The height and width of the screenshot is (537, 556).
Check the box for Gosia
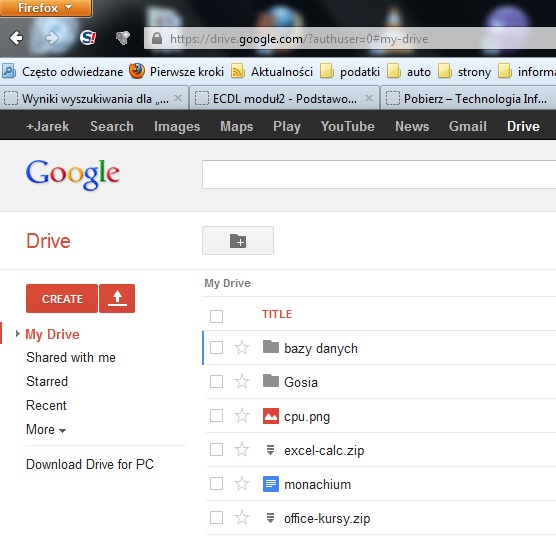[x=216, y=382]
